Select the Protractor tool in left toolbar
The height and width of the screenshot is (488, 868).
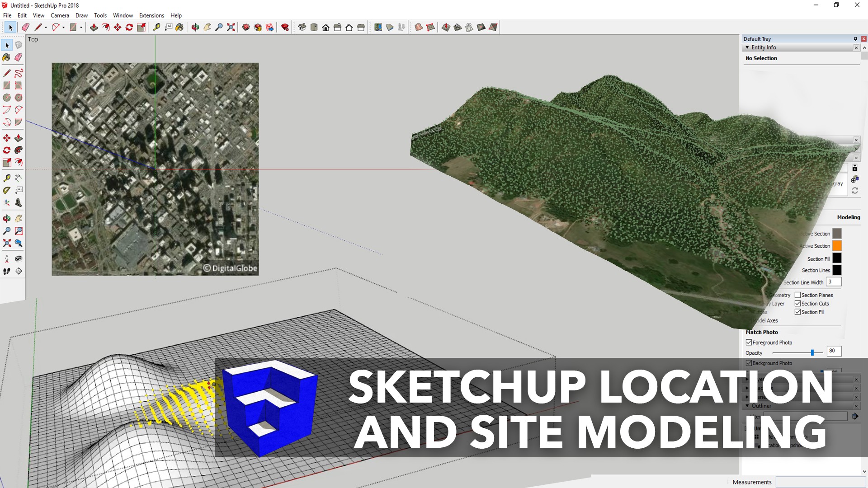[7, 191]
